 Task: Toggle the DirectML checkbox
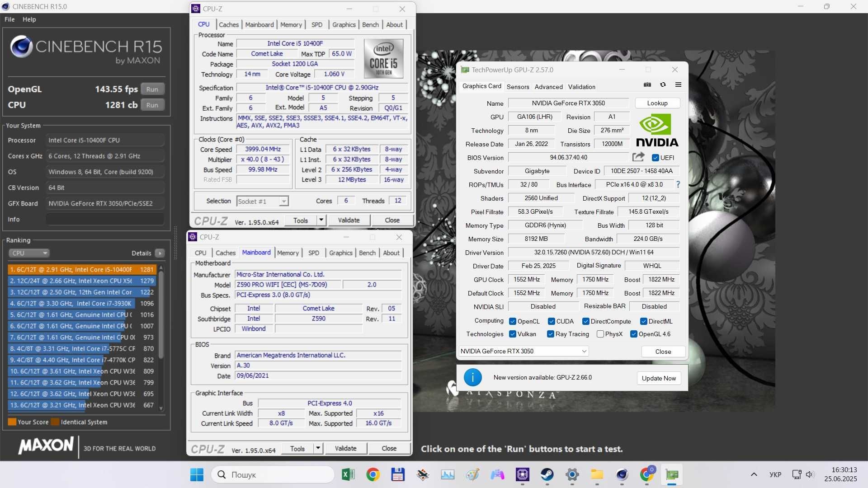click(644, 321)
